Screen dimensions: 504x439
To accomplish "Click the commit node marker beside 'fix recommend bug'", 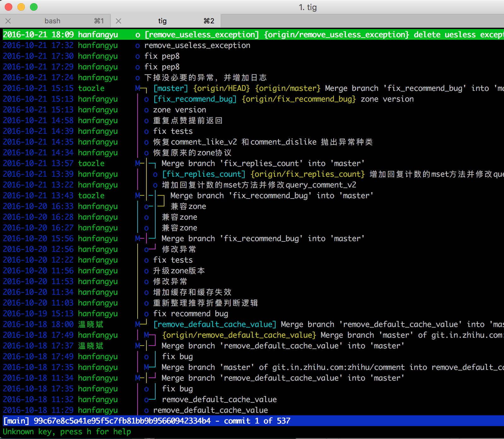I will 146,314.
